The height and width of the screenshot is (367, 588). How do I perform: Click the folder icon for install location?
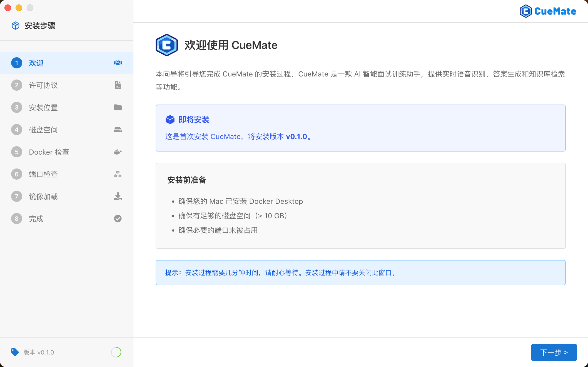point(118,107)
